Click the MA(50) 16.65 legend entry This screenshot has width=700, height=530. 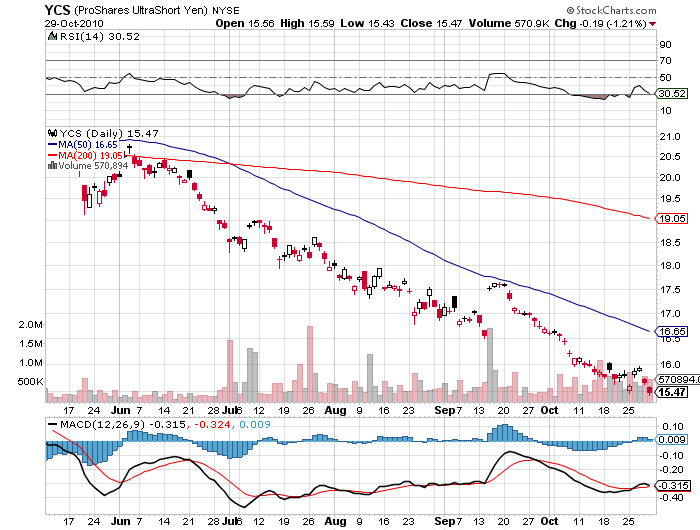tap(83, 145)
